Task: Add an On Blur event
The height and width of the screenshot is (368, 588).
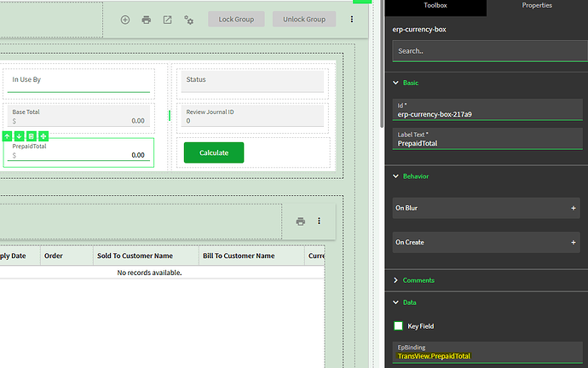Action: [573, 208]
